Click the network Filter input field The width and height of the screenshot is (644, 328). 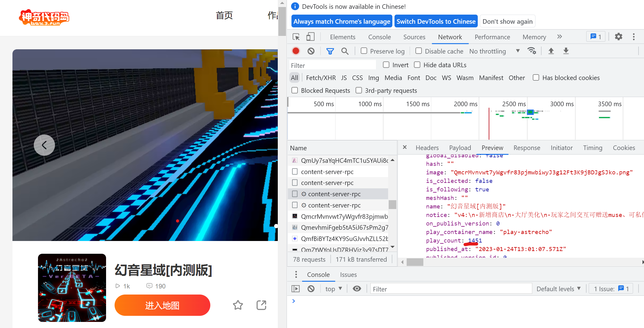pos(332,65)
